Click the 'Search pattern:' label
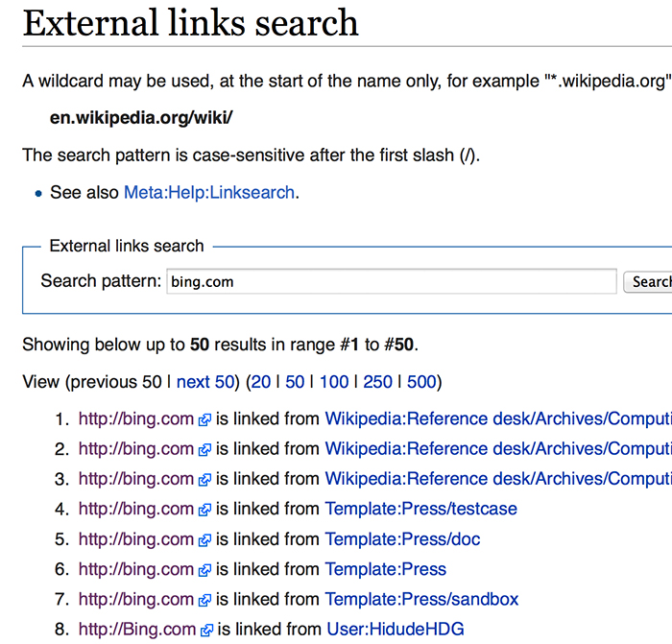672x644 pixels. 101,281
